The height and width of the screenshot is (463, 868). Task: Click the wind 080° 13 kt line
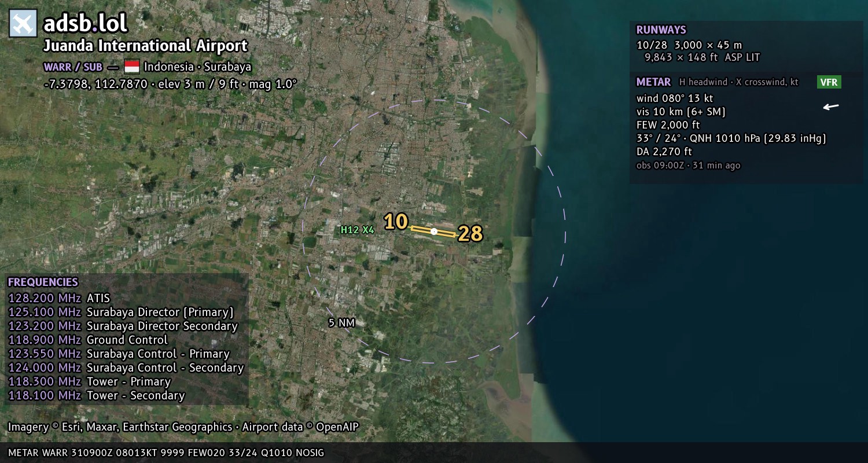[x=675, y=98]
